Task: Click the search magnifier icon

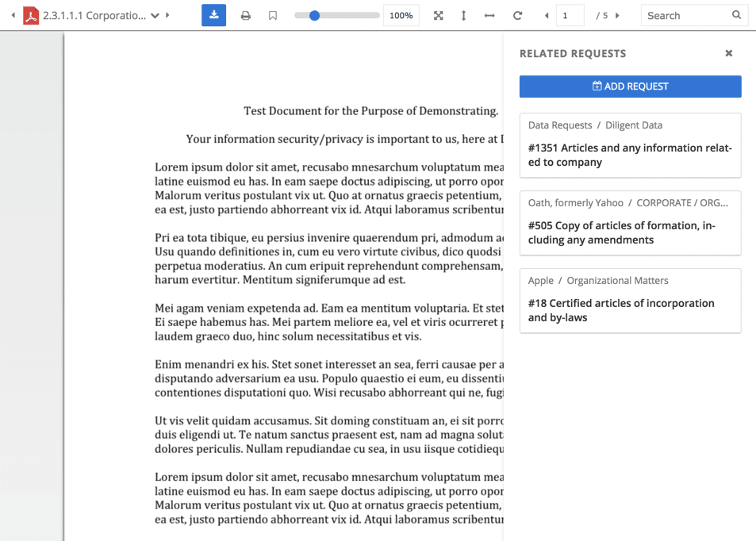Action: pos(736,15)
